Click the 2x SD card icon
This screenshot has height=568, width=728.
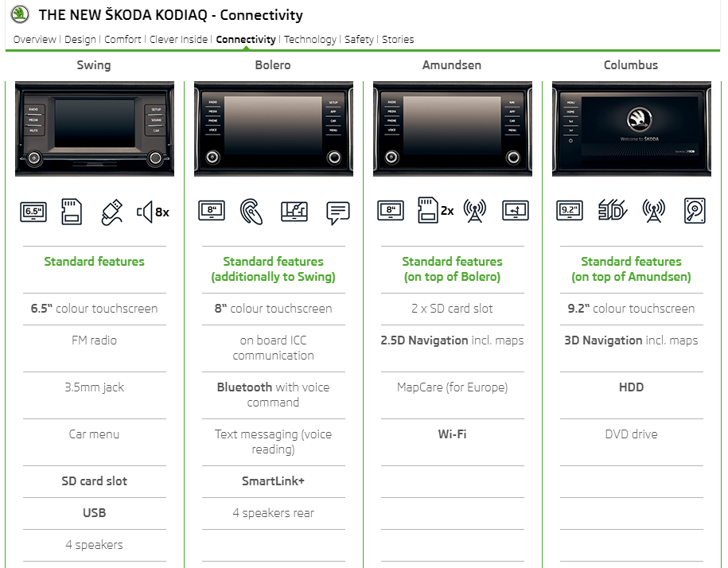click(x=435, y=210)
